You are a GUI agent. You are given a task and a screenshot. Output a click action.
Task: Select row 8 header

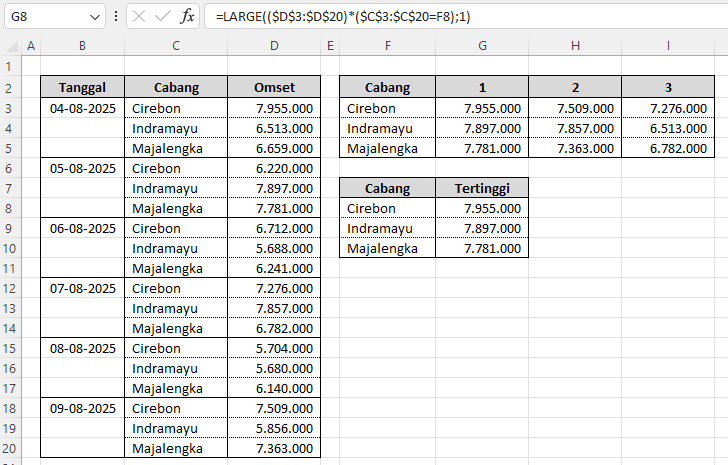[x=9, y=208]
